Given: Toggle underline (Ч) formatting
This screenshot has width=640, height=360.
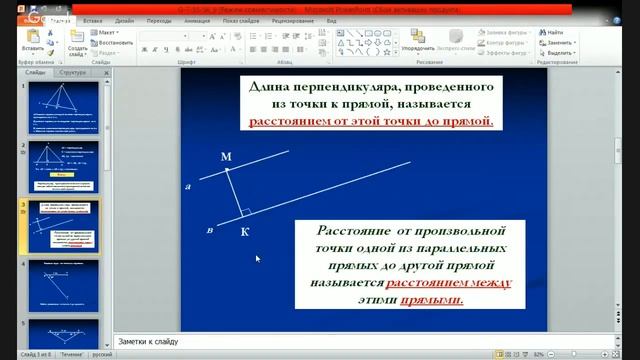Looking at the screenshot, I should tap(166, 50).
